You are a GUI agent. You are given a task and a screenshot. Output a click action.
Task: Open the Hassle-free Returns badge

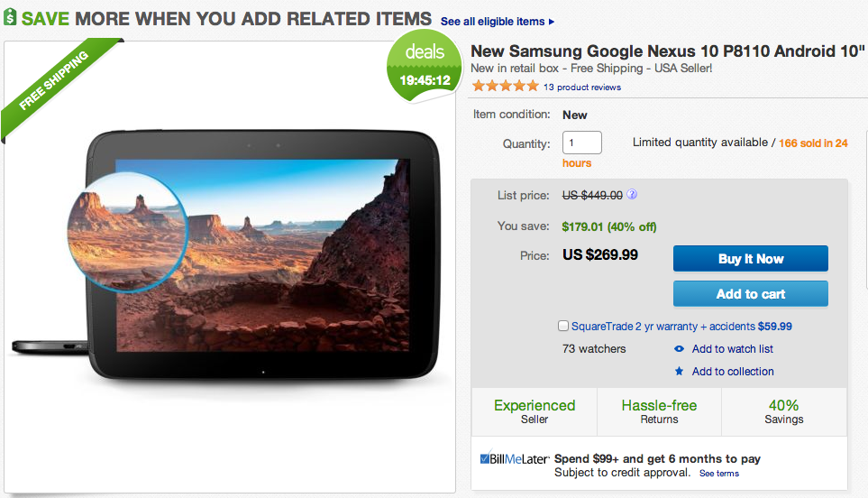click(x=659, y=411)
